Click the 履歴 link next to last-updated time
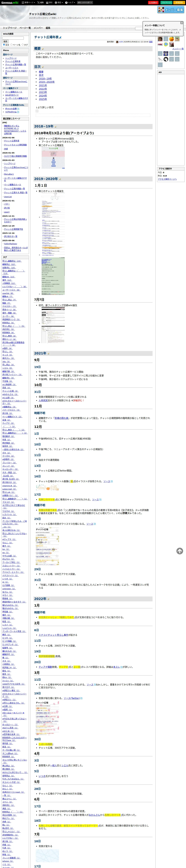Screen dimensions: 186x868 pos(151,42)
